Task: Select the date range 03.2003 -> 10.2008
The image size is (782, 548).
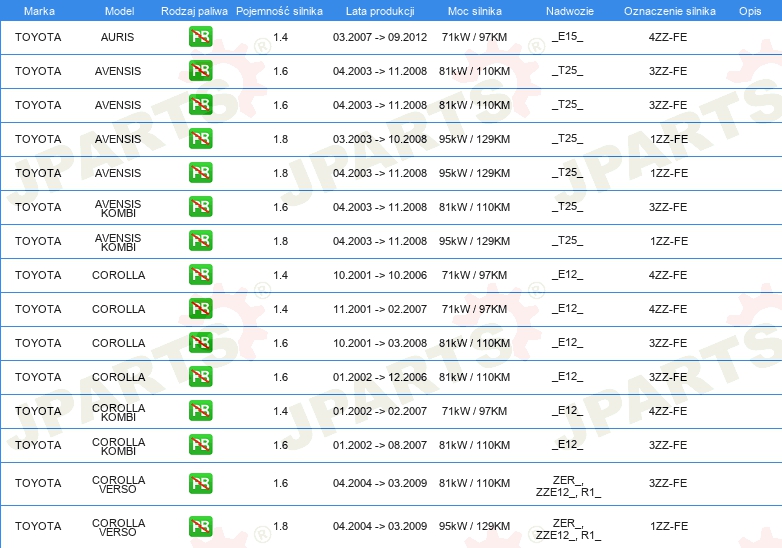Action: pyautogui.click(x=380, y=139)
